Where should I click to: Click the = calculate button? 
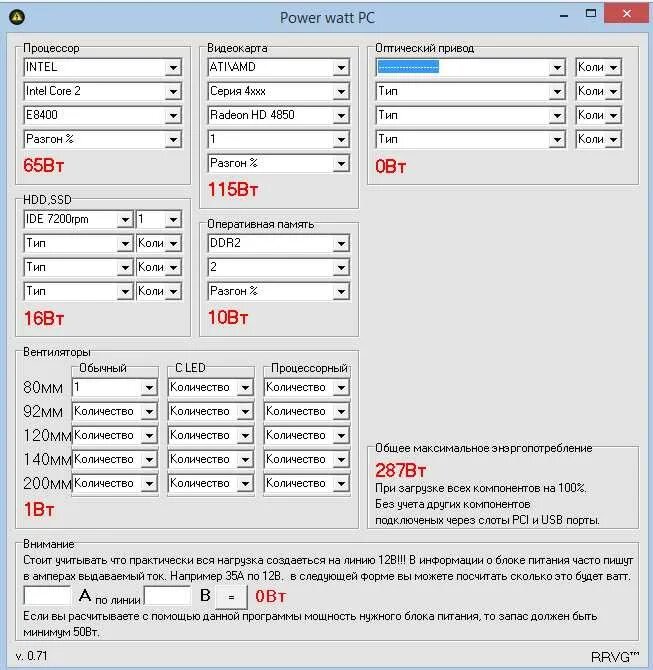(x=231, y=597)
